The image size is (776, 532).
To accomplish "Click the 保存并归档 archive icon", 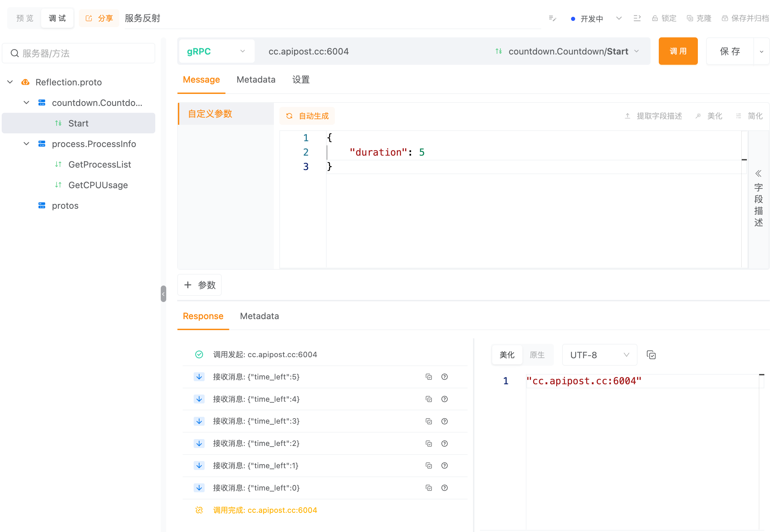I will (725, 18).
